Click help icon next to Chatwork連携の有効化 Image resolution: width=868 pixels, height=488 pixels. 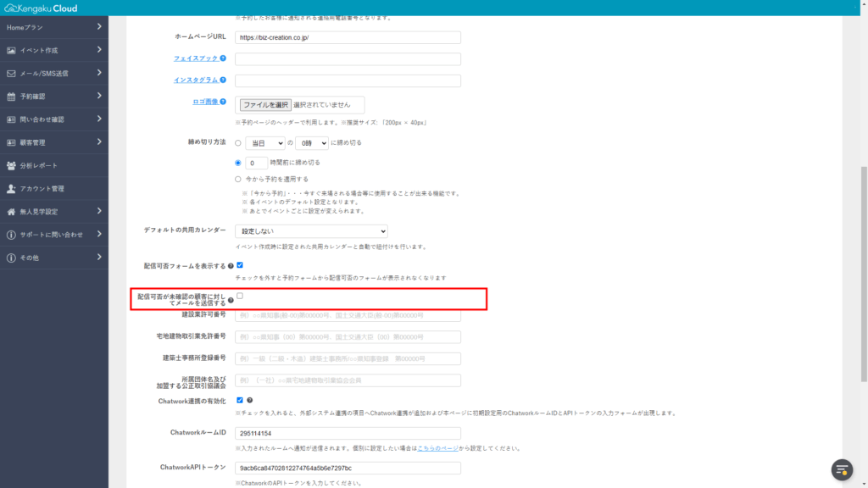pos(250,400)
